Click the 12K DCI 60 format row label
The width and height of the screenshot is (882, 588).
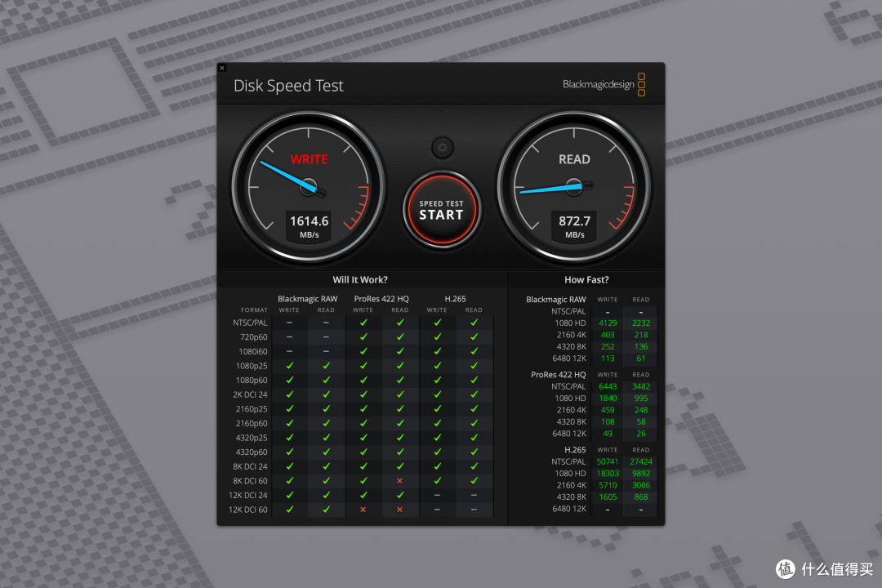pos(247,510)
